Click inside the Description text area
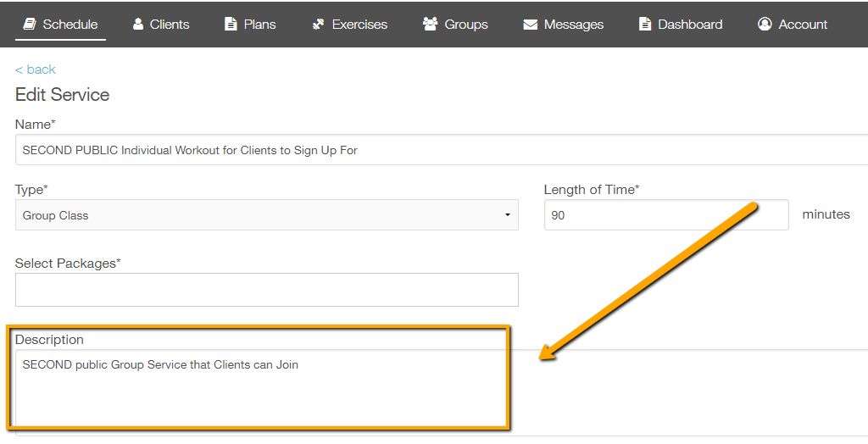This screenshot has height=444, width=868. (x=441, y=392)
